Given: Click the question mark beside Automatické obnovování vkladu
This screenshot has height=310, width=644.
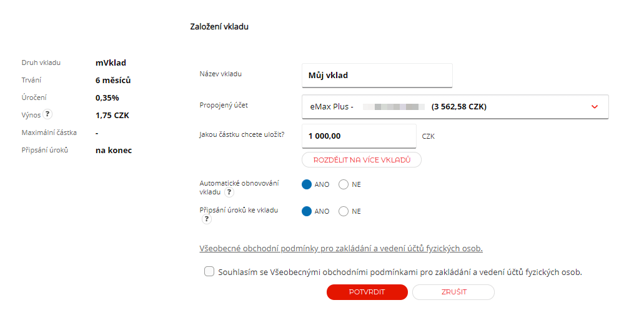Looking at the screenshot, I should click(x=229, y=192).
